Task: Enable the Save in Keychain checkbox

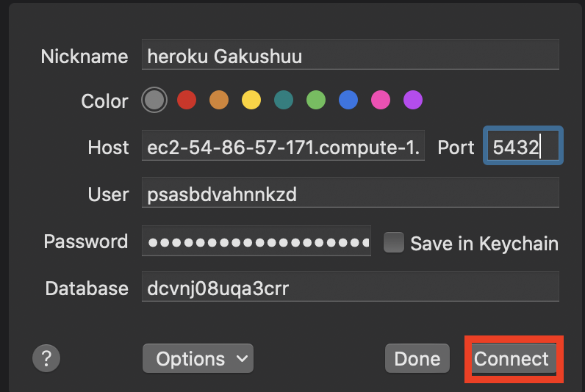Action: pos(394,242)
